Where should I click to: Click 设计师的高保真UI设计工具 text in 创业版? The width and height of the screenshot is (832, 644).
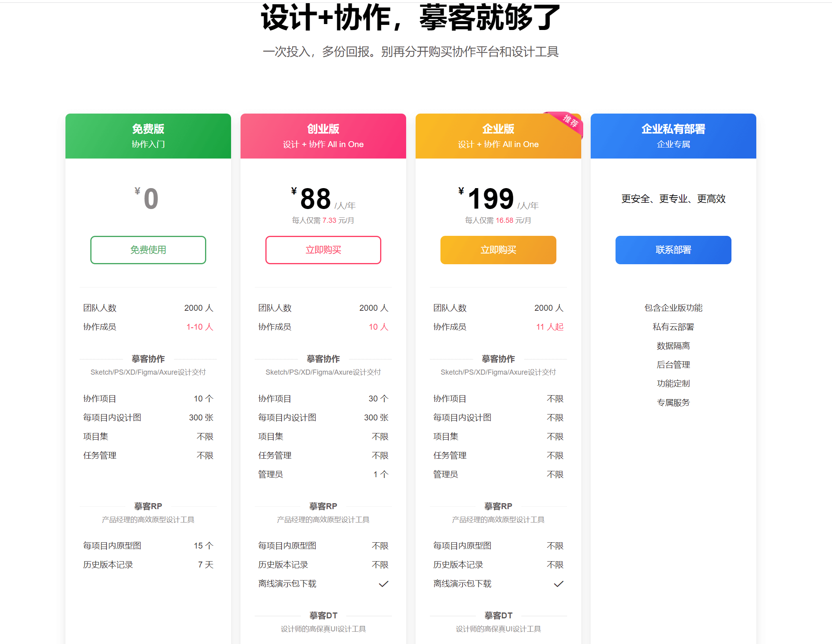coord(323,629)
